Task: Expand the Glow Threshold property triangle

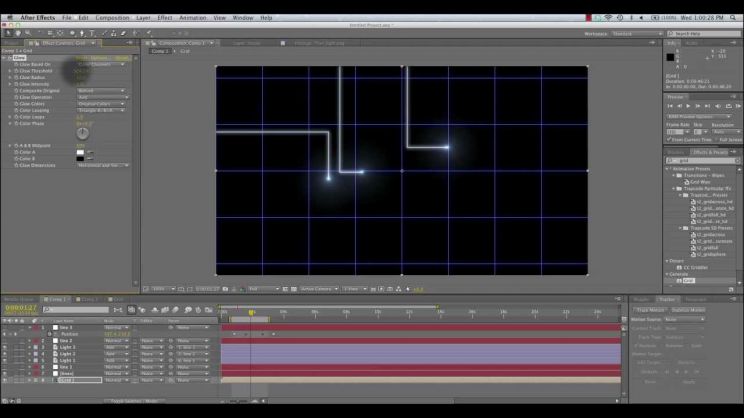Action: 10,71
